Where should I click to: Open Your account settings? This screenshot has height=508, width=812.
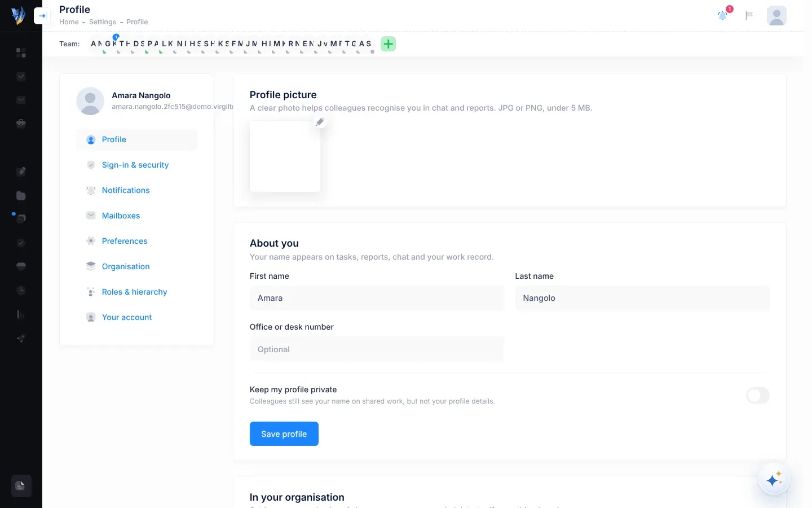tap(137, 317)
